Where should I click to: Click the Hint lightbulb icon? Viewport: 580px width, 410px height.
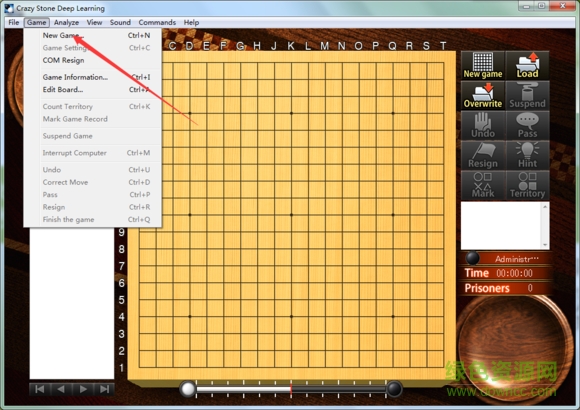coord(527,155)
